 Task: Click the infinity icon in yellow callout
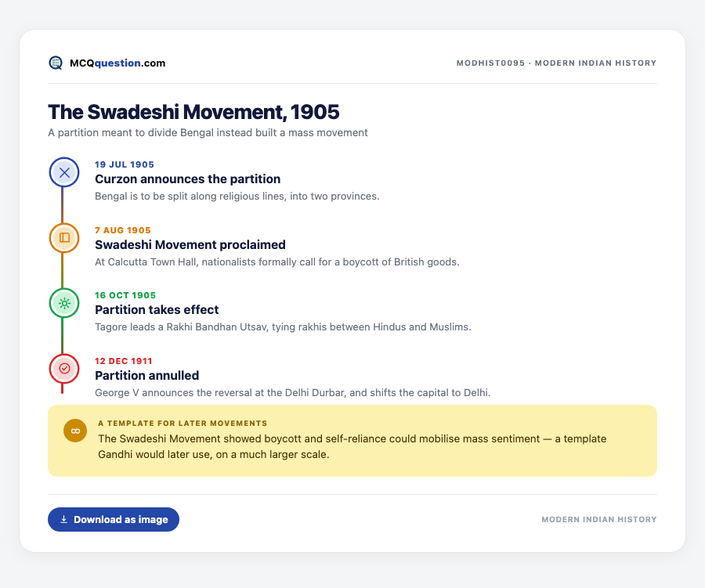[x=75, y=431]
